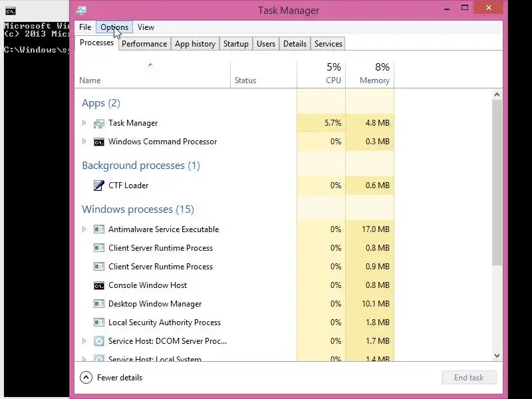This screenshot has width=532, height=399.
Task: Switch to the Services tab
Action: (x=329, y=44)
